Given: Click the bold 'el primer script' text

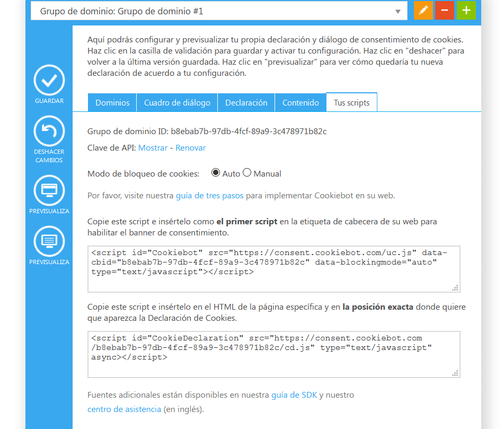Looking at the screenshot, I should [246, 222].
